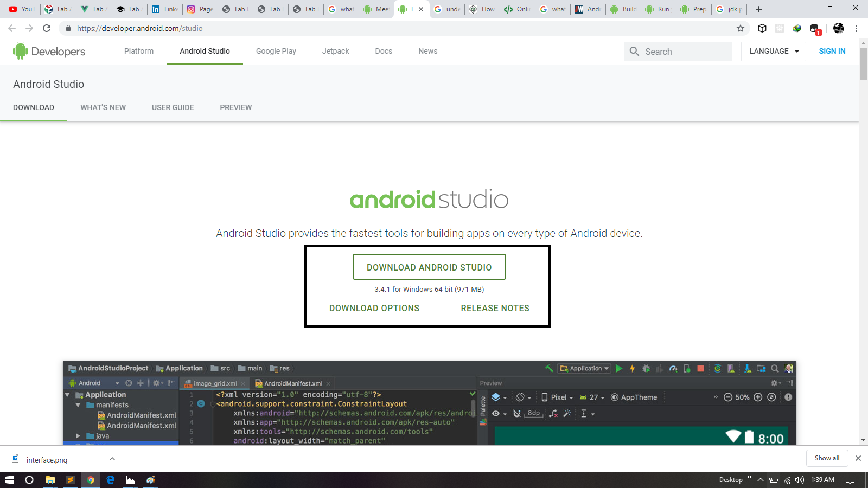The height and width of the screenshot is (488, 868).
Task: Switch to Microsoft Edge on taskbar
Action: point(111,480)
